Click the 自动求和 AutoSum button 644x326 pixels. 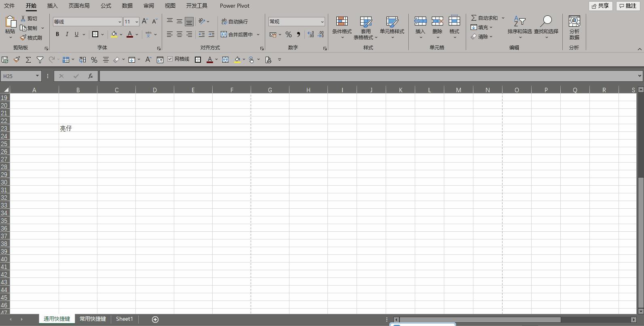(x=484, y=18)
